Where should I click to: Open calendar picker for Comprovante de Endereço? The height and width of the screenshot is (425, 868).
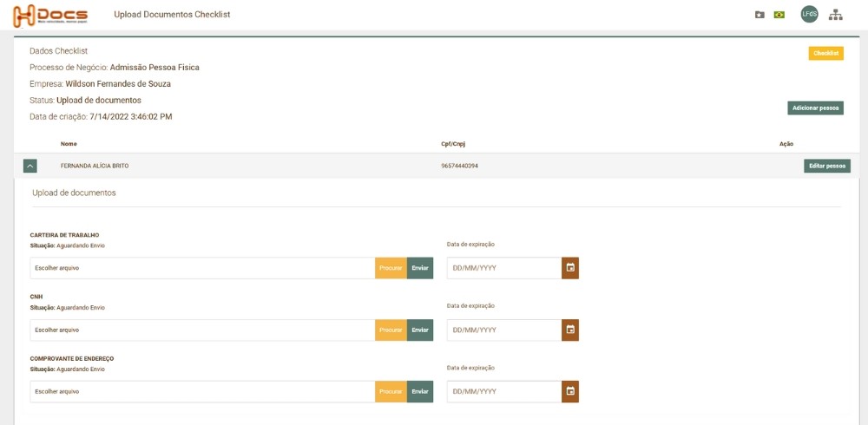pyautogui.click(x=570, y=391)
